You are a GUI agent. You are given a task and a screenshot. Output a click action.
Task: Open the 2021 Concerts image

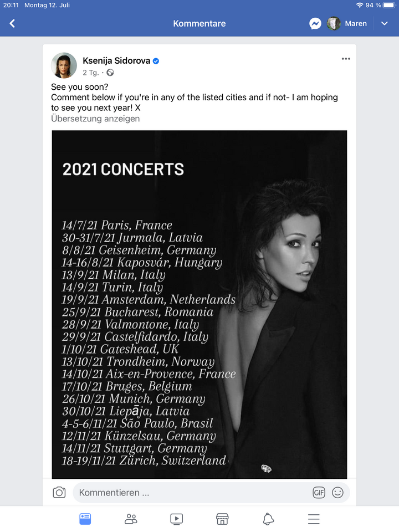[x=199, y=304]
